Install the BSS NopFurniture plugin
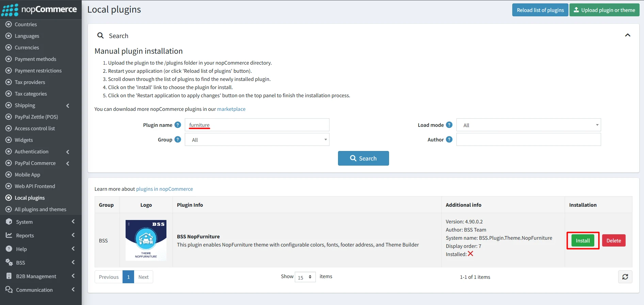Viewport: 644px width, 305px height. click(583, 240)
